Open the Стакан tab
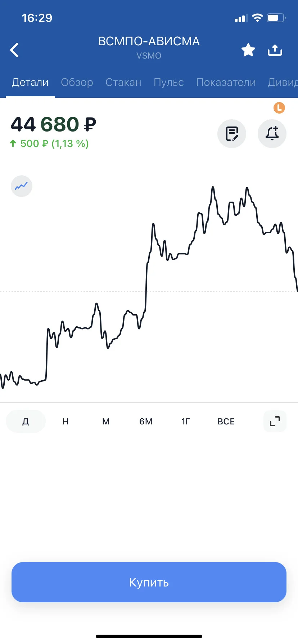The height and width of the screenshot is (644, 298). [x=123, y=82]
